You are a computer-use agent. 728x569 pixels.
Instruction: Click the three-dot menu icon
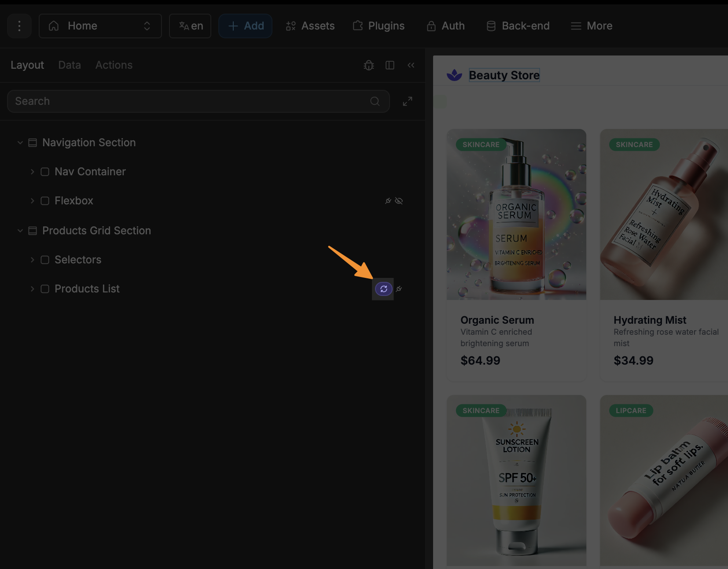click(x=19, y=26)
